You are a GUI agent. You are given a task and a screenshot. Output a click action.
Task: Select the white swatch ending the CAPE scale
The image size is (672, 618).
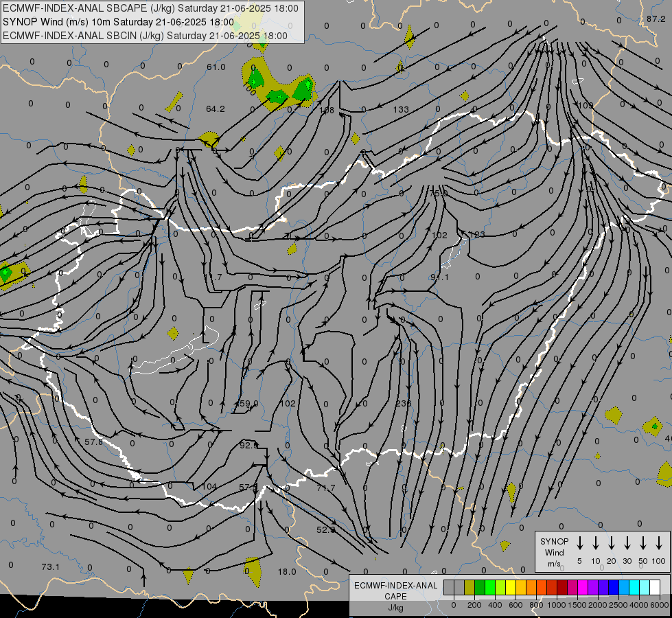pos(656,587)
